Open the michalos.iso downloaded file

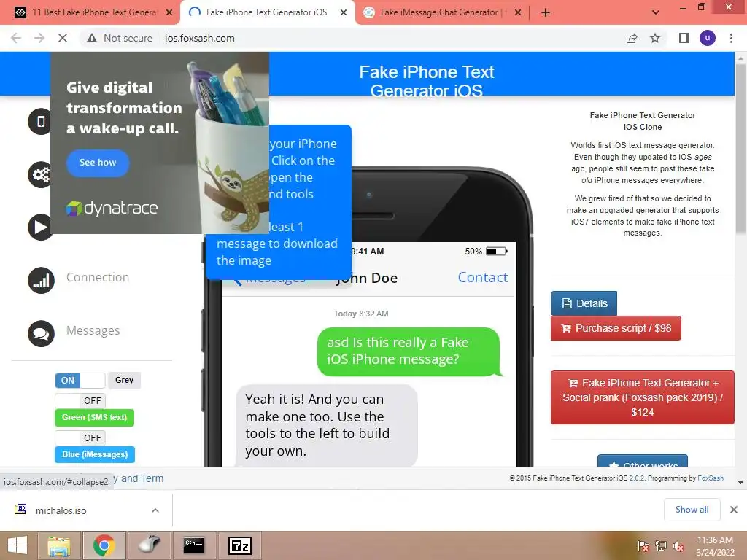(61, 510)
